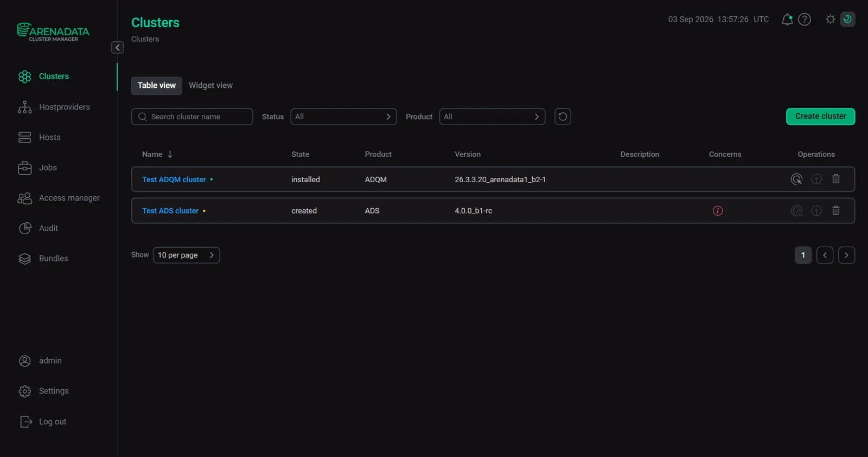Open actions icon for Test ADS cluster
This screenshot has width=868, height=457.
(x=796, y=211)
